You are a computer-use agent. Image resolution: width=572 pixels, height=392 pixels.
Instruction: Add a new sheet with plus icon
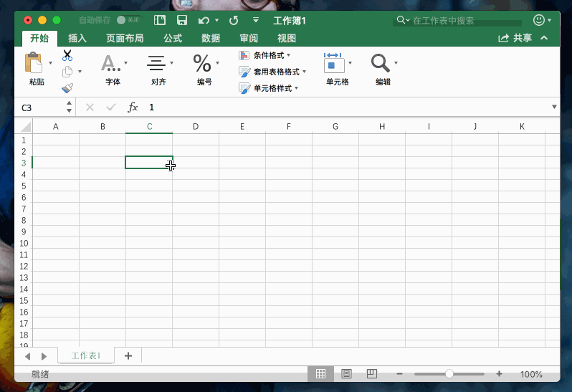[128, 356]
